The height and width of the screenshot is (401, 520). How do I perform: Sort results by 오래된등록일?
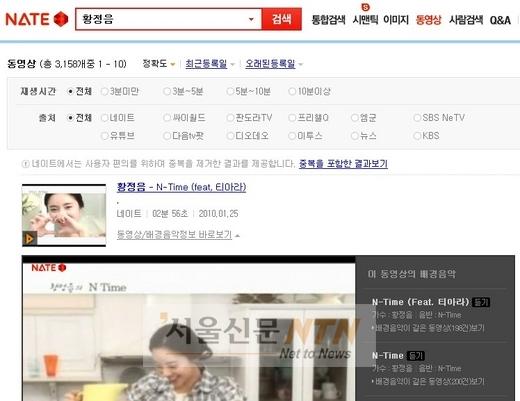(270, 64)
